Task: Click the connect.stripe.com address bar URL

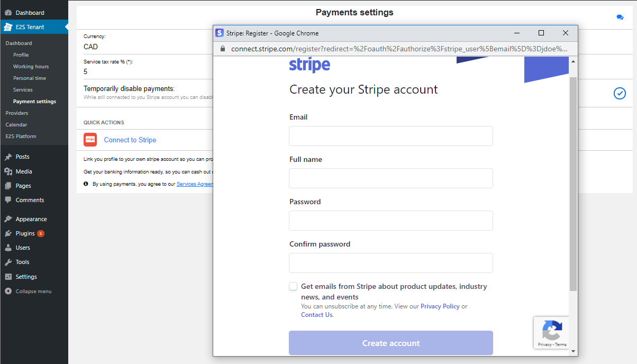Action: click(399, 49)
